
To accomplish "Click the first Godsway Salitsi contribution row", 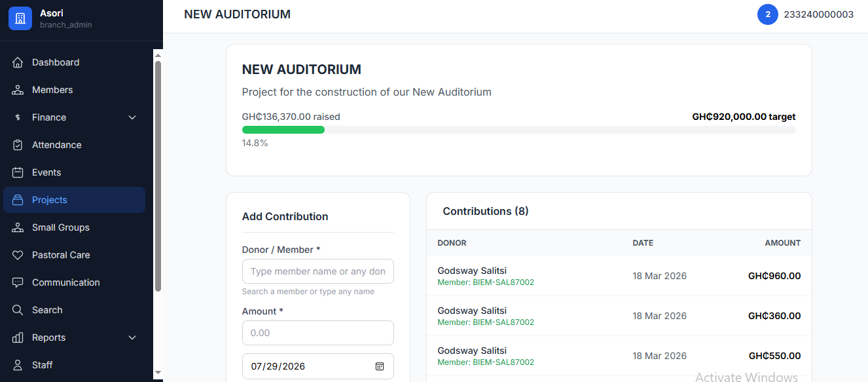I will tap(619, 276).
